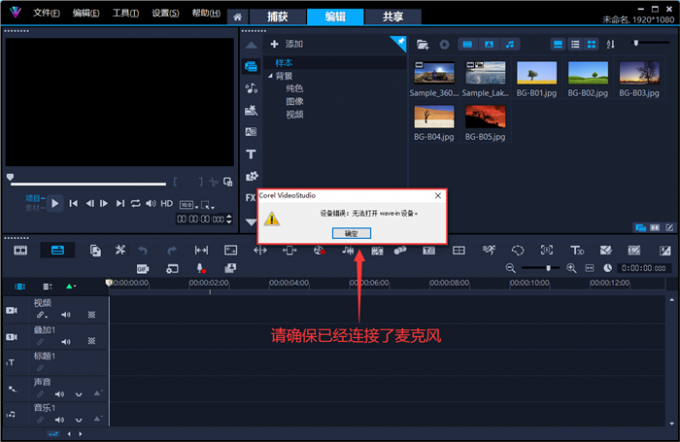680x442 pixels.
Task: Mute the 音乐1 track audio
Action: point(59,420)
